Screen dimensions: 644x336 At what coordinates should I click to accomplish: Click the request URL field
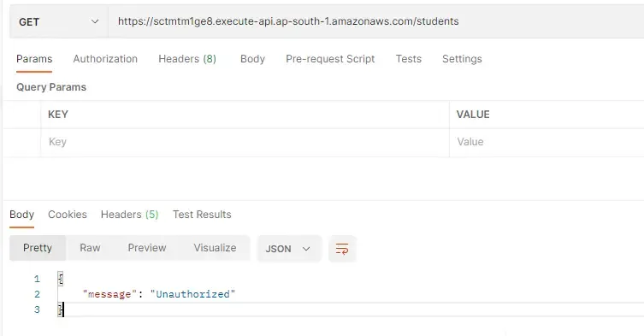375,21
